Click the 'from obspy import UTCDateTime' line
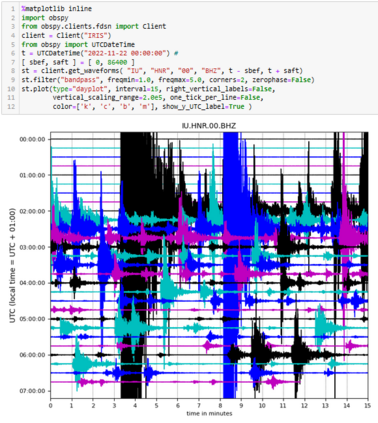The width and height of the screenshot is (378, 423). pos(78,44)
